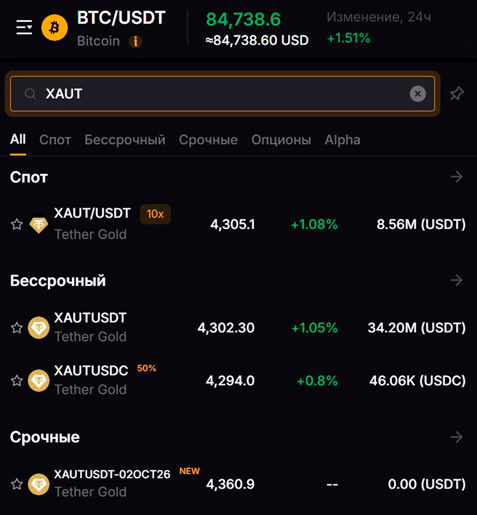Open the XAUTUSDC Tether Gold row
477x515 pixels.
[x=238, y=380]
